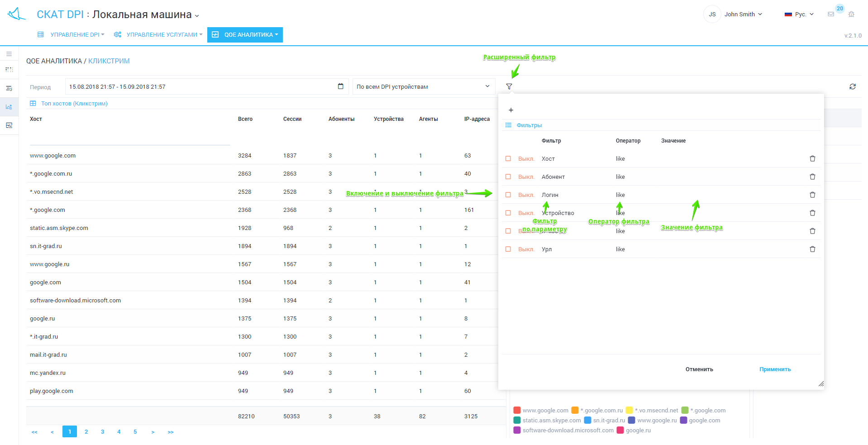868x445 pixels.
Task: Click the Применить button
Action: pyautogui.click(x=775, y=369)
